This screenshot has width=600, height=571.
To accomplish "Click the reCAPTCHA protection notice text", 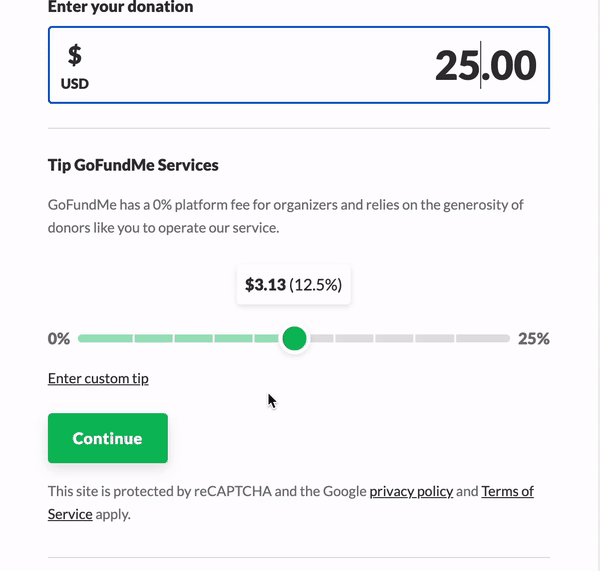I will [207, 491].
